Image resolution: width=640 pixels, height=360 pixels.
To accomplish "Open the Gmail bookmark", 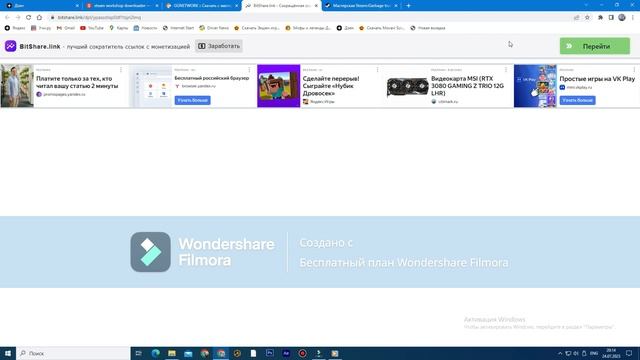I will pos(66,28).
